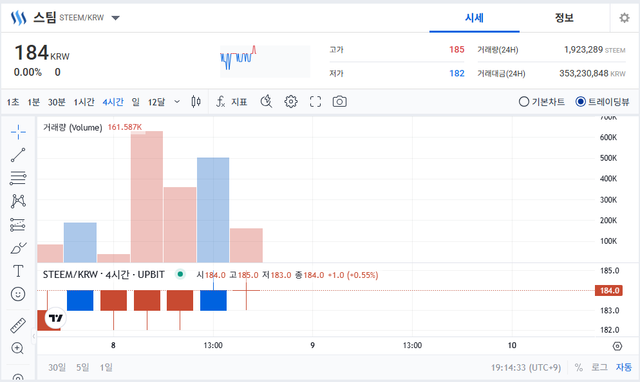Activate the zoom in tool
The width and height of the screenshot is (640, 382).
click(x=18, y=348)
